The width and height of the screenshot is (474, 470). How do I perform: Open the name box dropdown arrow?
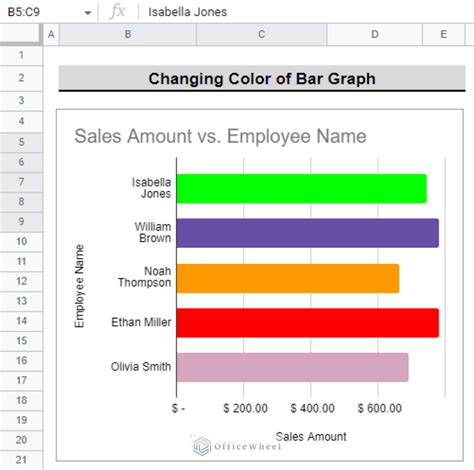pyautogui.click(x=88, y=13)
